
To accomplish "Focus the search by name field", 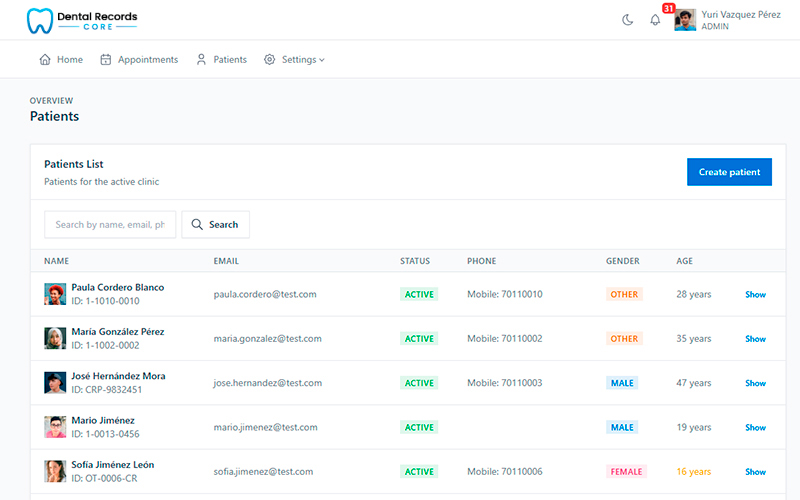I will coord(110,224).
